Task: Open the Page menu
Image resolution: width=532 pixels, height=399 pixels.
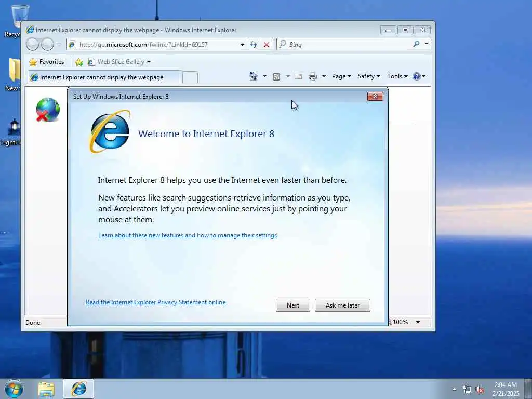Action: coord(341,76)
